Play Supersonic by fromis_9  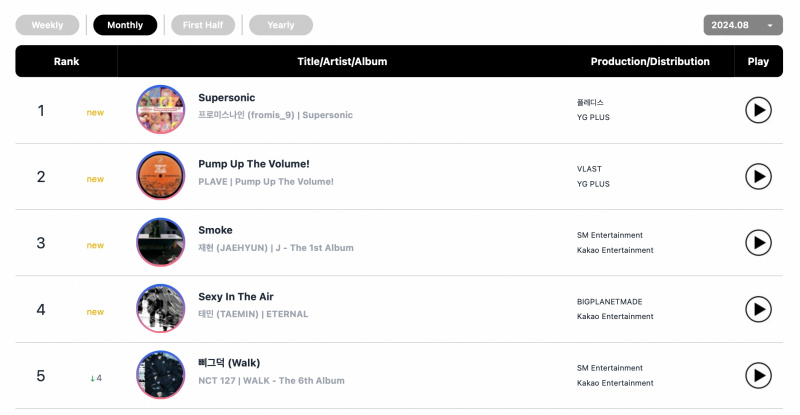pos(758,110)
